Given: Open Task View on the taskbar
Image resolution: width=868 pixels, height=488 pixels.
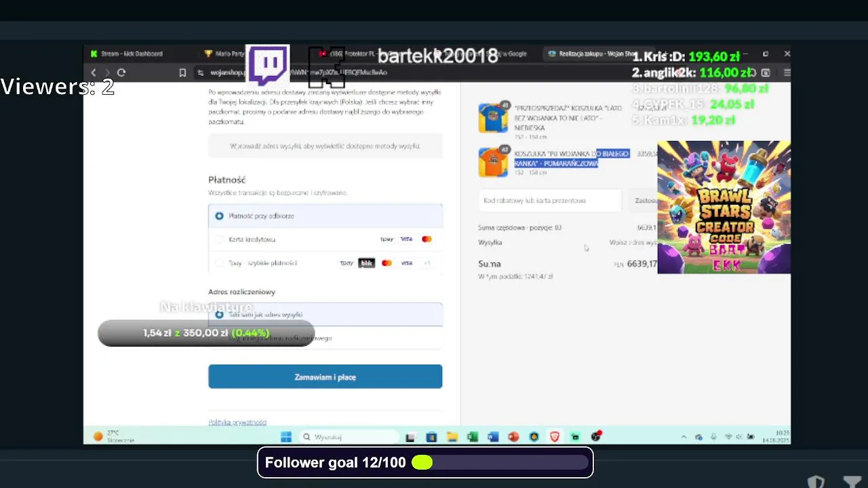Looking at the screenshot, I should [410, 437].
